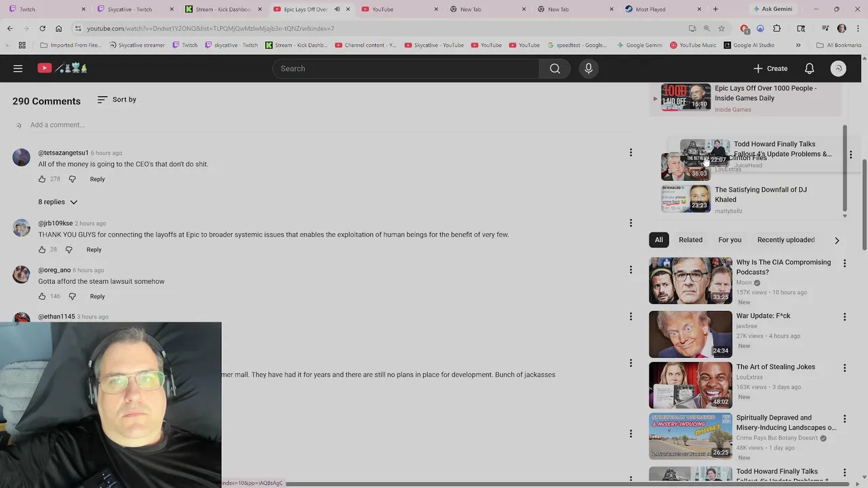Open The Satisfying Downfall of DJ Khaled
This screenshot has width=868, height=488.
(747, 200)
